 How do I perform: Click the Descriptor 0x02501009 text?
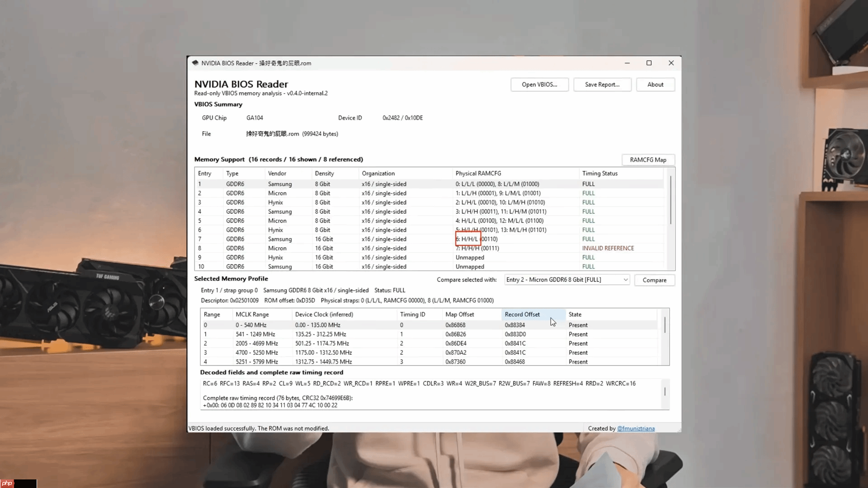point(230,300)
